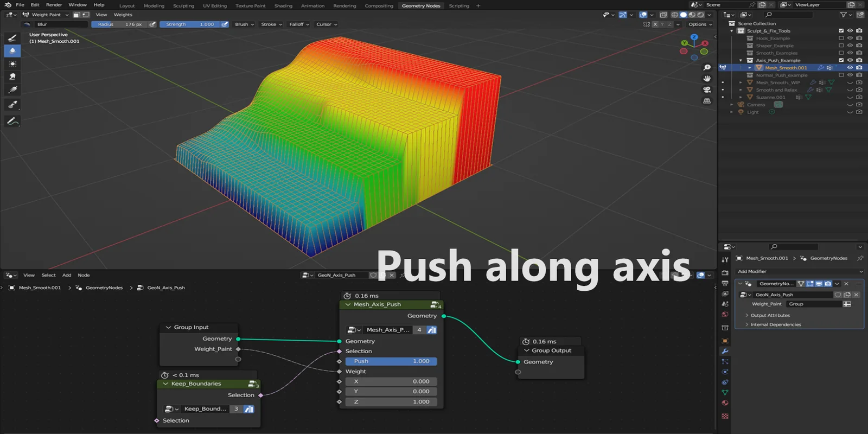Select the Blur weight paint tool

[x=12, y=50]
